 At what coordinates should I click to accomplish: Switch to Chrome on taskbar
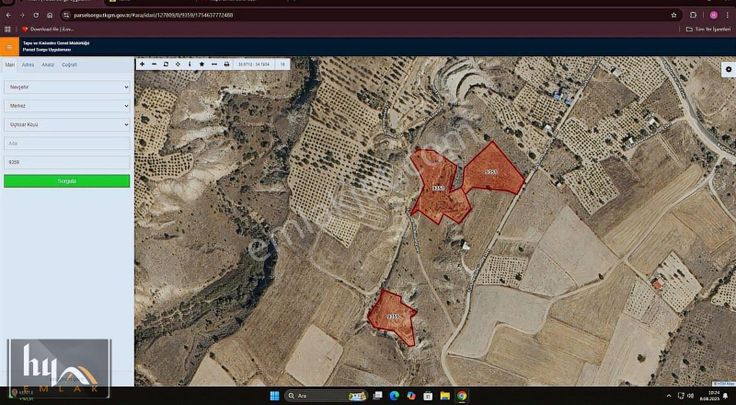[x=462, y=396]
